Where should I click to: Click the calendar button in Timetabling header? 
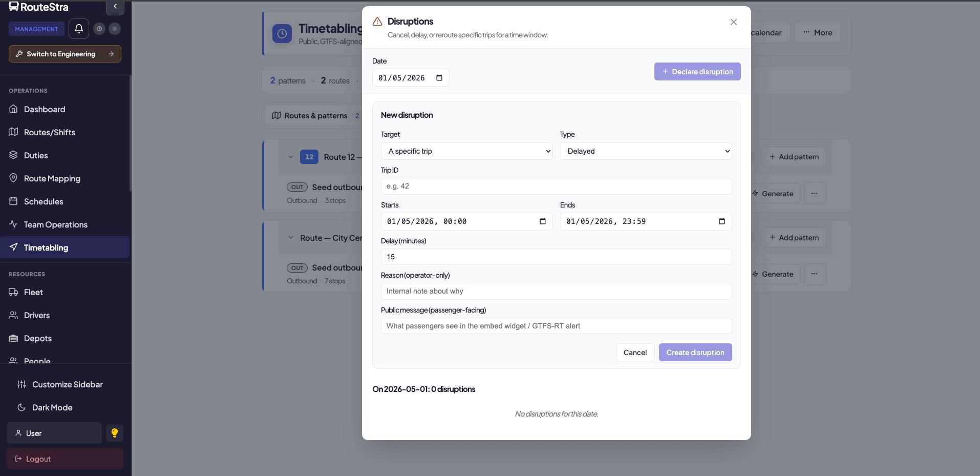[x=770, y=32]
